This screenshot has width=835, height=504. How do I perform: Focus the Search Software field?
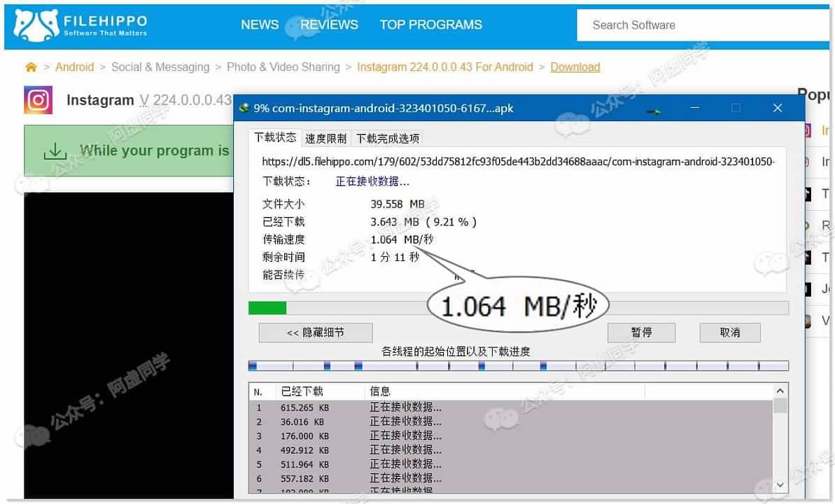point(703,25)
